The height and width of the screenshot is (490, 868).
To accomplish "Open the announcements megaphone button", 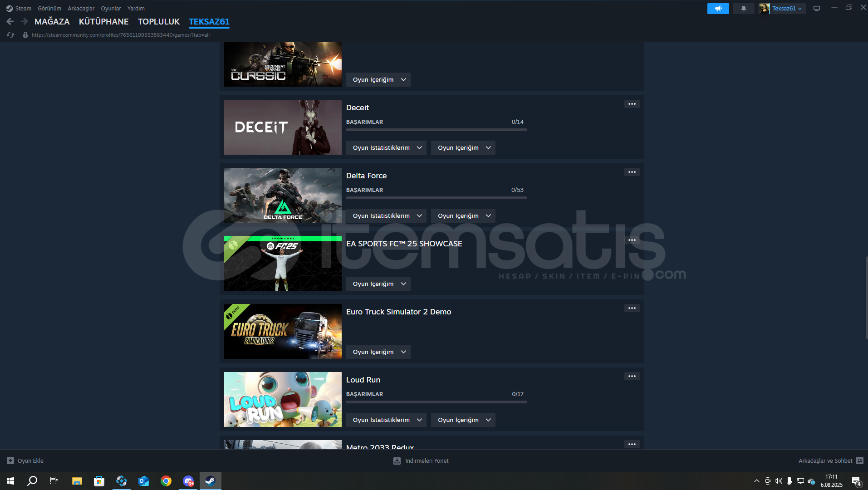I will 718,9.
